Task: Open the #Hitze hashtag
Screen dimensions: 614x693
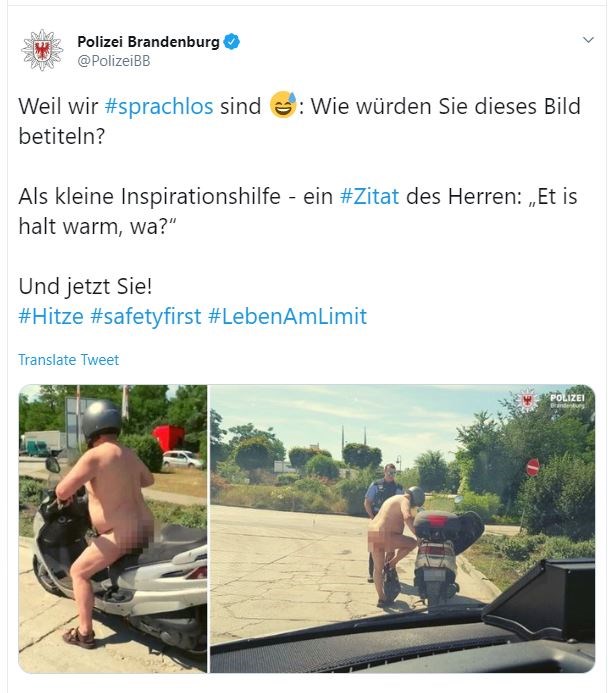Action: [51, 316]
